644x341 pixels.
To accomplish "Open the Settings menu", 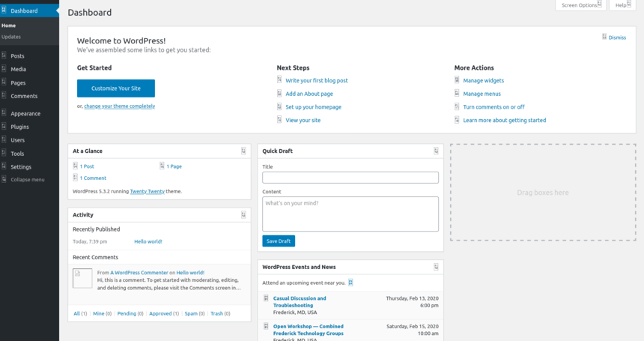I will point(21,167).
